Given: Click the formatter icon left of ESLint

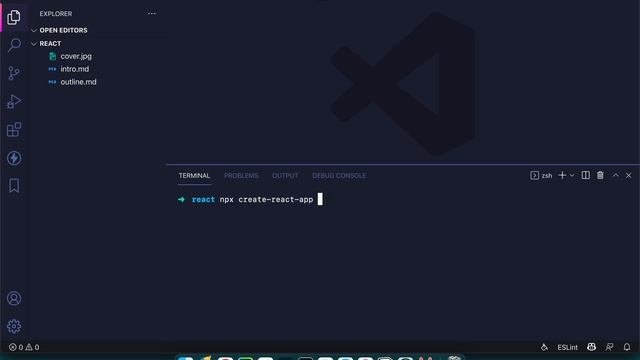Looking at the screenshot, I should (544, 347).
